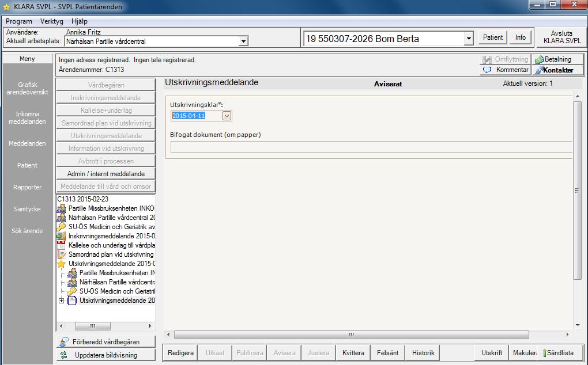Open Patient in the side menu

click(x=27, y=165)
